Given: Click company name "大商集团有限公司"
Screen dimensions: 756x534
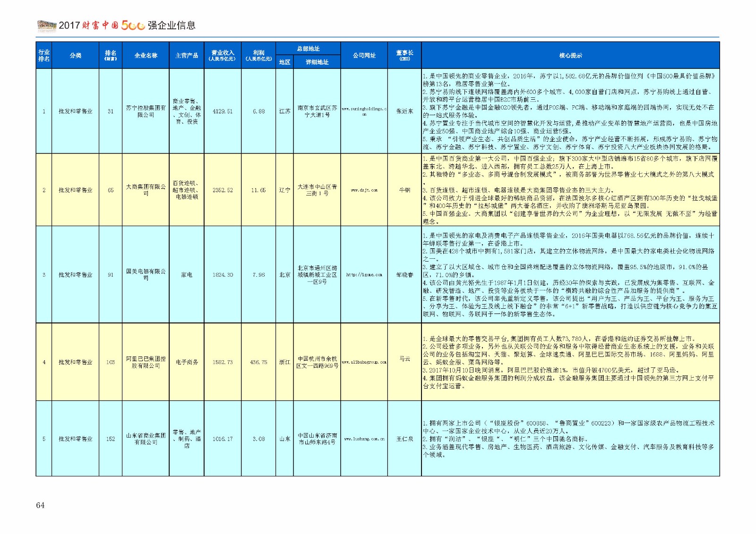Looking at the screenshot, I should pos(146,190).
